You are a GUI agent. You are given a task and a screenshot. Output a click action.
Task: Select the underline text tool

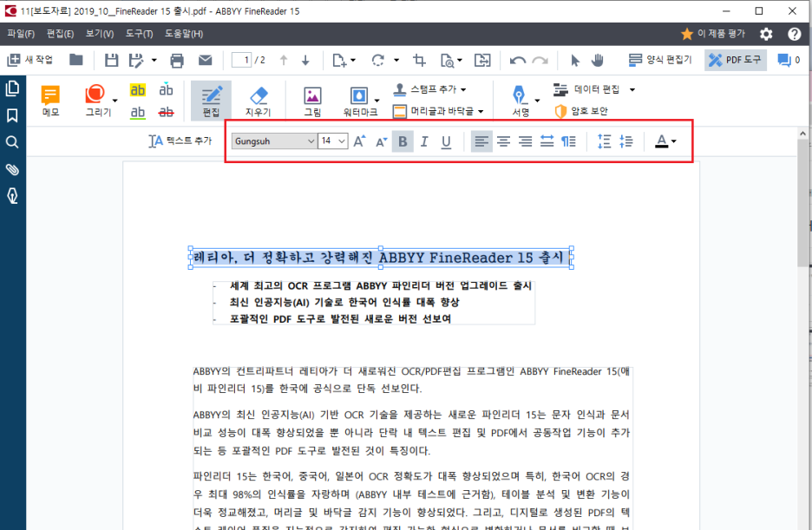pyautogui.click(x=137, y=112)
